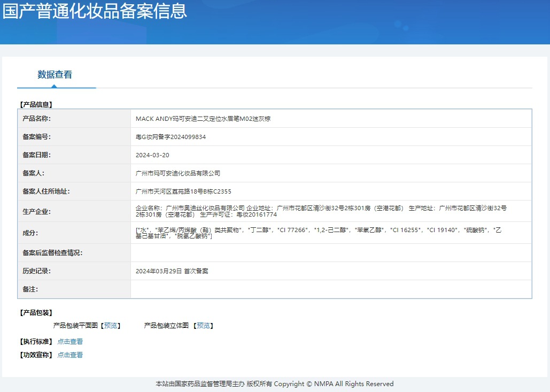Select the NMPA copyright footer text
The height and width of the screenshot is (392, 550).
tap(275, 384)
